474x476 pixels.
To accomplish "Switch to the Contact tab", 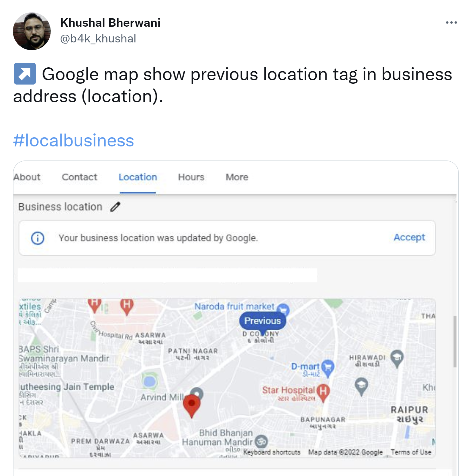I will (x=79, y=177).
